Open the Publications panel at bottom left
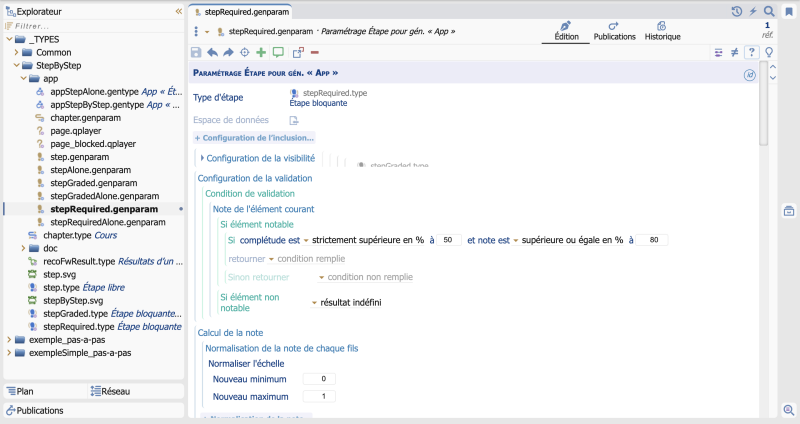Viewport: 800px width, 424px height. (x=94, y=410)
